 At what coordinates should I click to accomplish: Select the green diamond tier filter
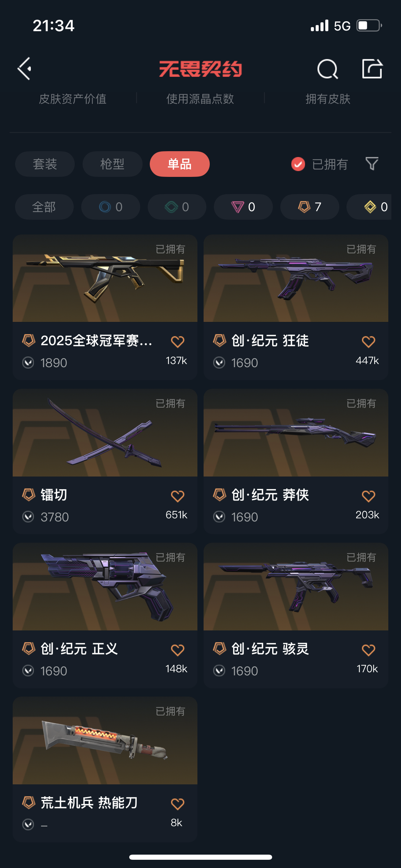coord(177,207)
